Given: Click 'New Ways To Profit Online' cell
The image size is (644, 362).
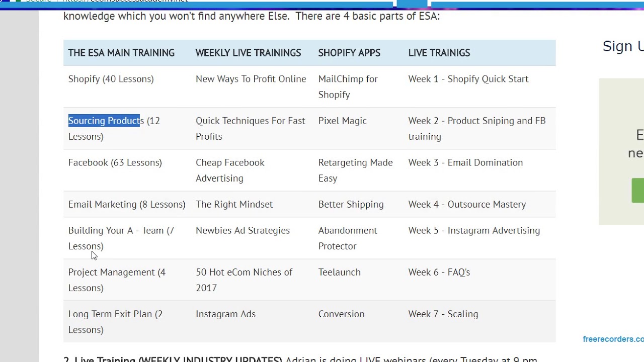Looking at the screenshot, I should [251, 79].
